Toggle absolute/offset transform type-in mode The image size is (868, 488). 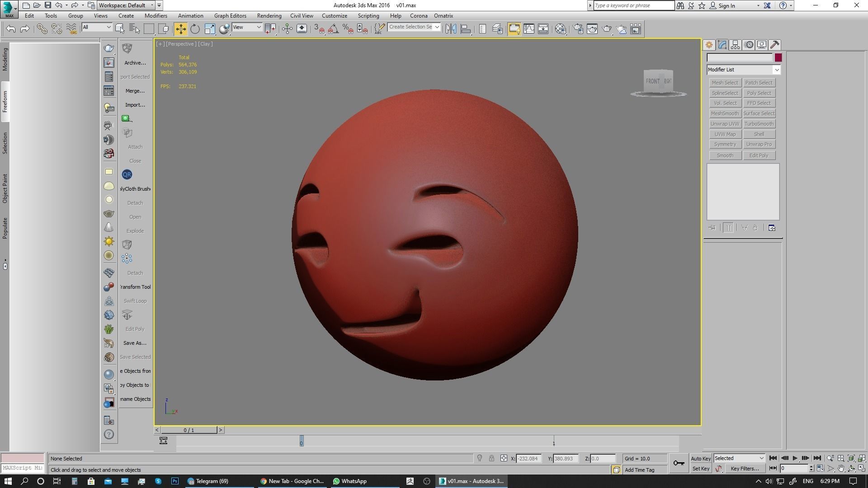pyautogui.click(x=504, y=459)
